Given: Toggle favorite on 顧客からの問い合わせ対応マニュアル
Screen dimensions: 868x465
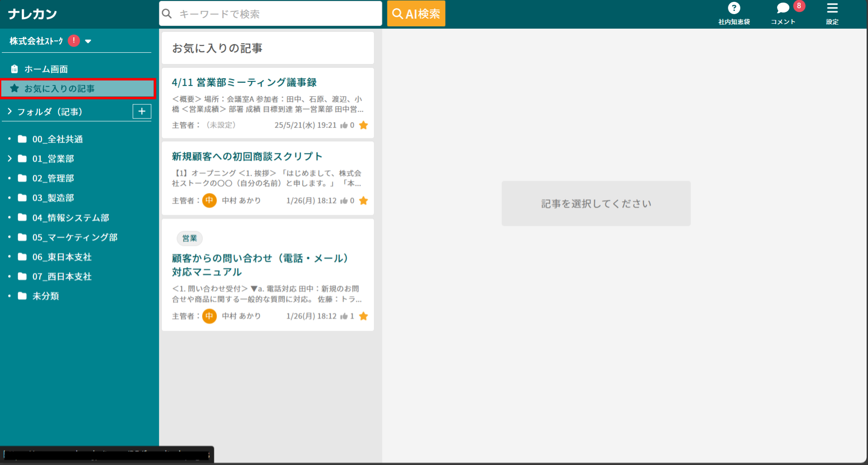Looking at the screenshot, I should point(363,316).
